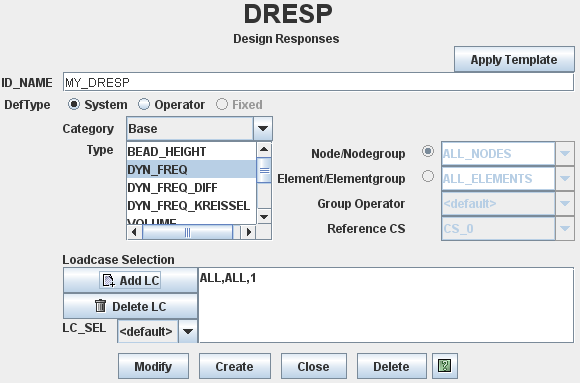Open the Reference CS dropdown showing CS_0
Image resolution: width=580 pixels, height=383 pixels.
pos(508,229)
